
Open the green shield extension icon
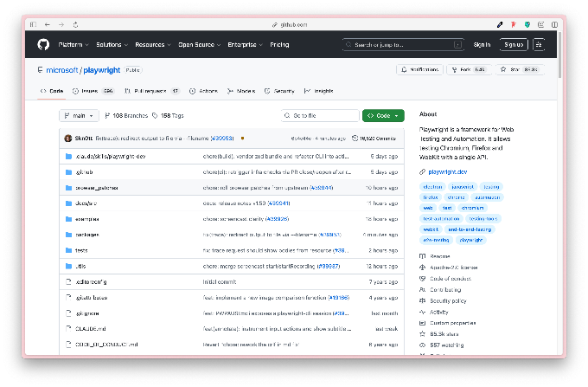pos(527,25)
